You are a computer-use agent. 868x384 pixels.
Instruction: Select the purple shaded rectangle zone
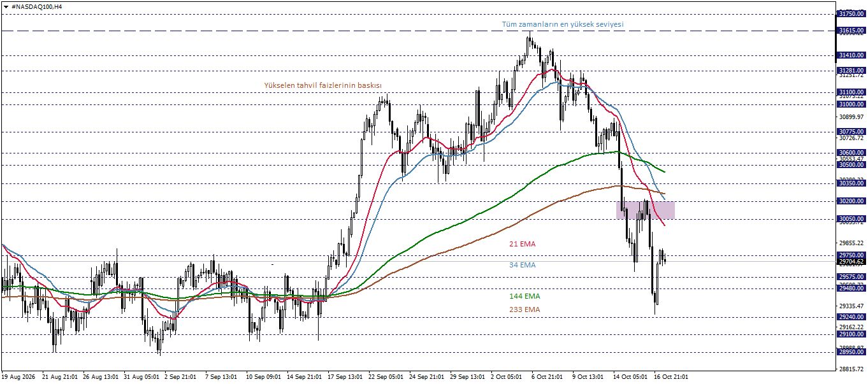[x=646, y=210]
